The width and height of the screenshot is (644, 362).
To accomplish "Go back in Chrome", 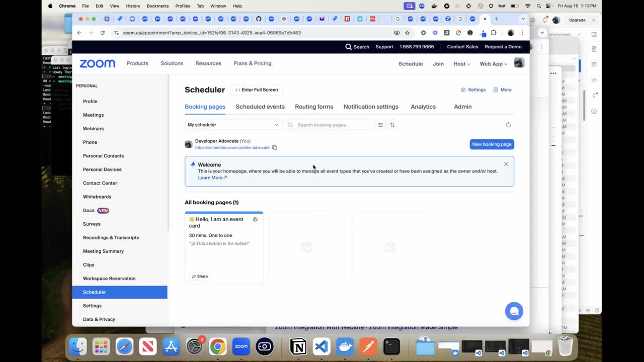I will [79, 33].
